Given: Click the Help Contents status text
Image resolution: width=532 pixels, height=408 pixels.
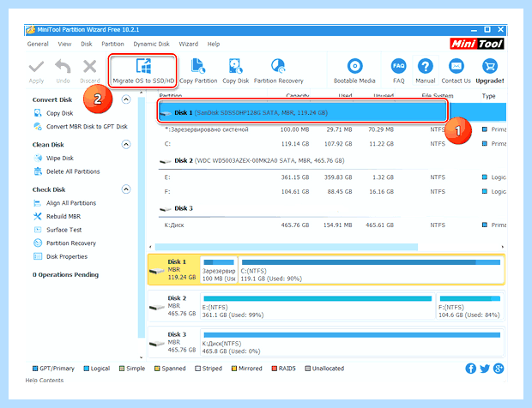Looking at the screenshot, I should pyautogui.click(x=45, y=381).
